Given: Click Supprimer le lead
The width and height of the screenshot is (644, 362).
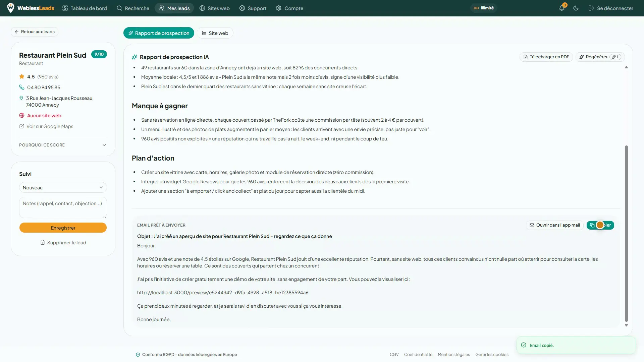Looking at the screenshot, I should coord(63,243).
